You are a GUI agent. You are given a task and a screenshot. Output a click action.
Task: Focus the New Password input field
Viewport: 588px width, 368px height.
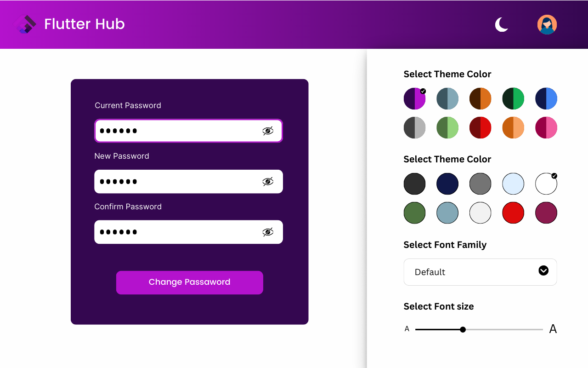pyautogui.click(x=177, y=182)
